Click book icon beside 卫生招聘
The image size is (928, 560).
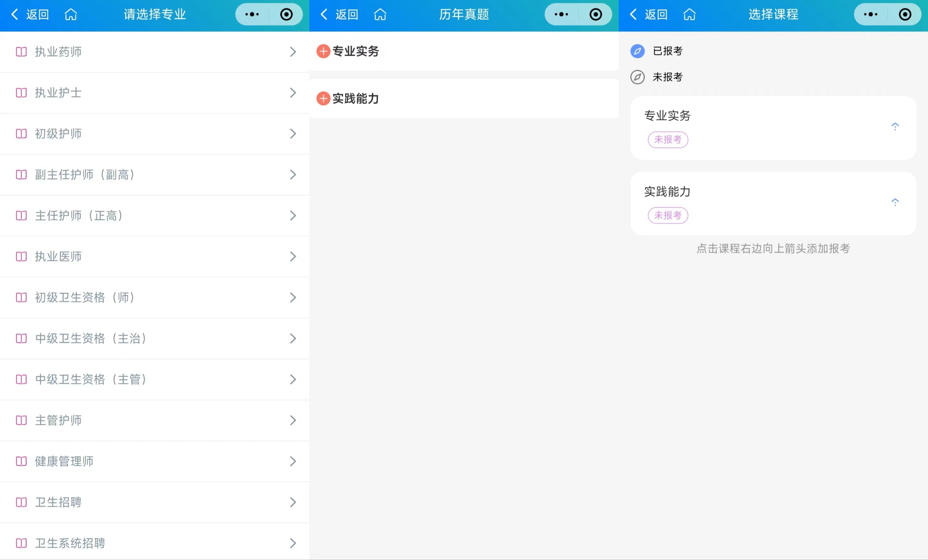(x=21, y=502)
